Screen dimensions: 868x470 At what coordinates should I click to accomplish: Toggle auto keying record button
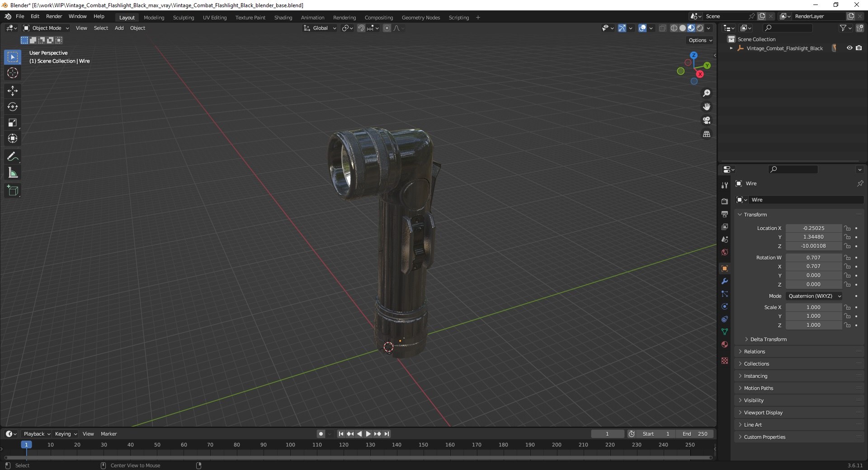tap(321, 434)
